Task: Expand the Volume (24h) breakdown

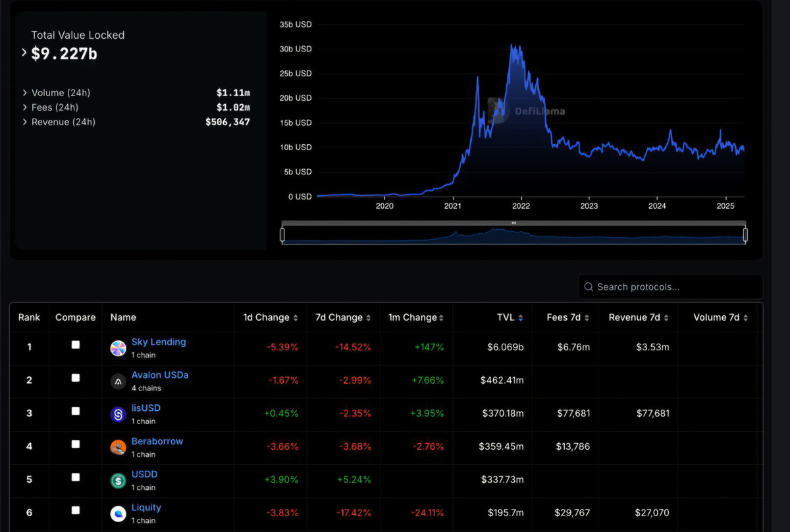Action: coord(25,93)
